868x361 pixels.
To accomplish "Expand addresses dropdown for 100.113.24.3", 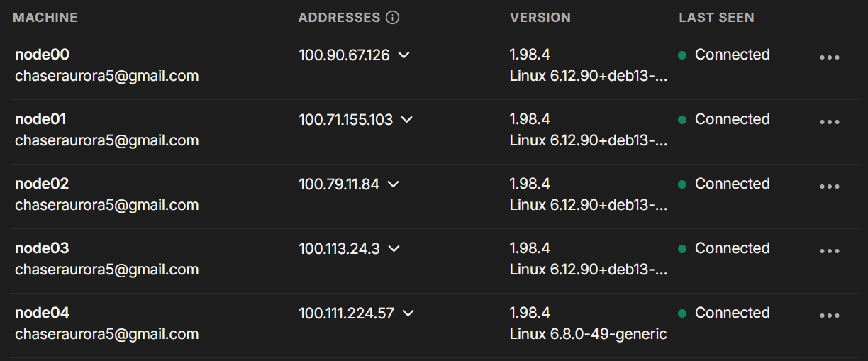I will pyautogui.click(x=394, y=248).
